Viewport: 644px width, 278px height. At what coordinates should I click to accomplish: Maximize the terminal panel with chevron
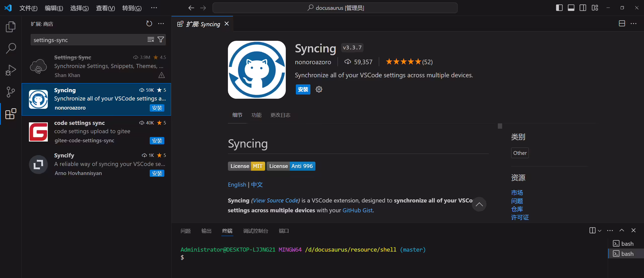(622, 230)
